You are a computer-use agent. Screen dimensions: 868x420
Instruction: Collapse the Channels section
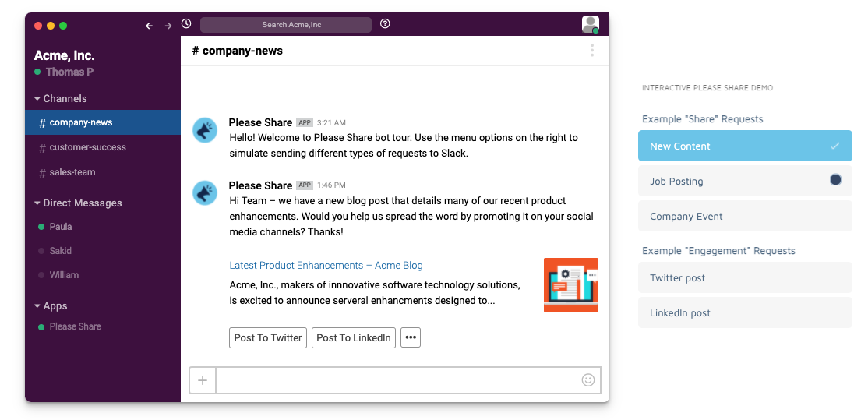point(60,98)
